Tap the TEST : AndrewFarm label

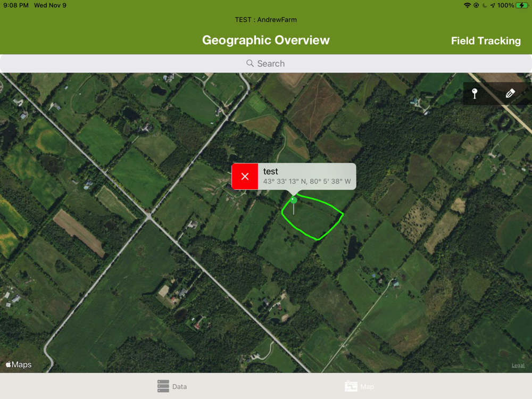click(265, 20)
